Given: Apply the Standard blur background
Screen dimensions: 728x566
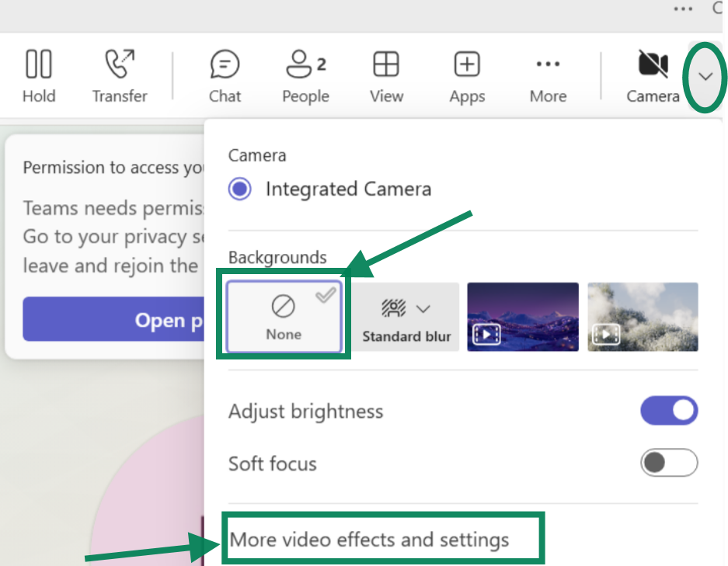Looking at the screenshot, I should [x=406, y=317].
